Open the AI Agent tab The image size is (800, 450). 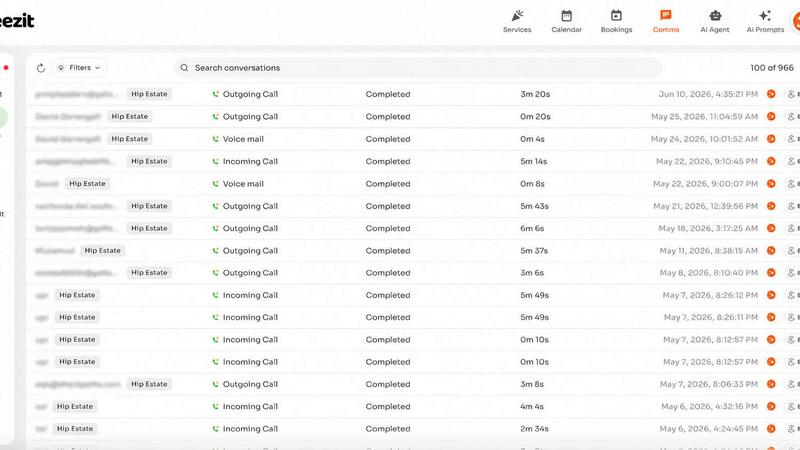pyautogui.click(x=715, y=22)
